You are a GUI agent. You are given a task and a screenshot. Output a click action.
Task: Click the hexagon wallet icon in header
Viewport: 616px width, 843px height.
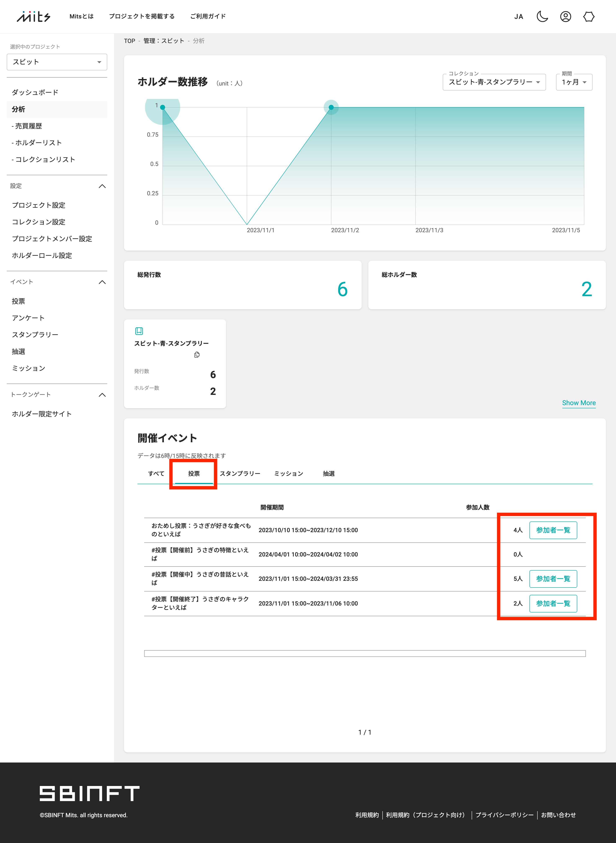point(589,16)
